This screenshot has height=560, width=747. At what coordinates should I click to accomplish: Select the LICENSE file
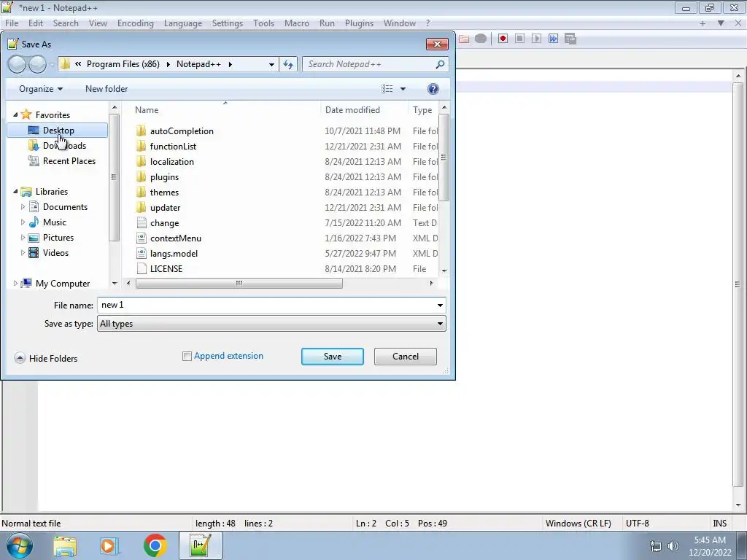coord(166,269)
